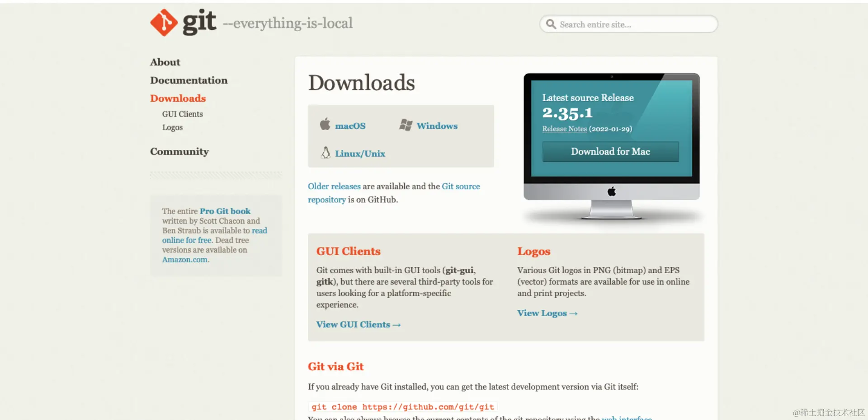Click the GUI Clients heading
Screen dimensions: 868x420
coord(349,251)
